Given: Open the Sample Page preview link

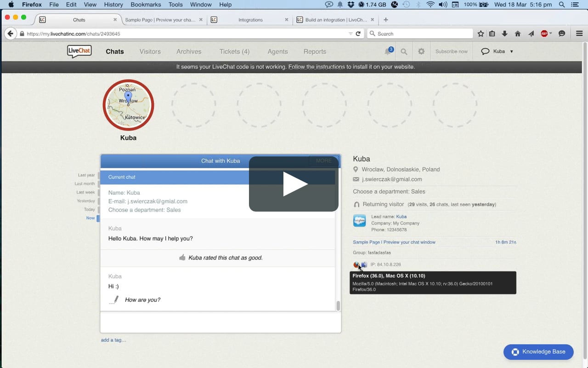Looking at the screenshot, I should [x=394, y=242].
